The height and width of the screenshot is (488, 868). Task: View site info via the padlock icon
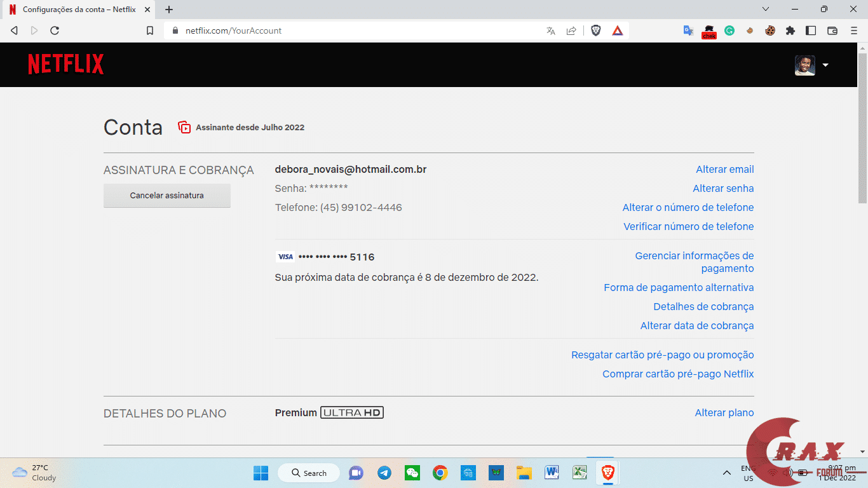click(176, 30)
